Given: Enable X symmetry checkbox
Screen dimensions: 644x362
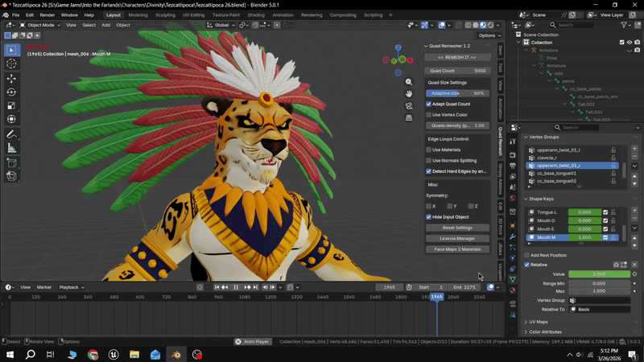Looking at the screenshot, I should tap(429, 206).
